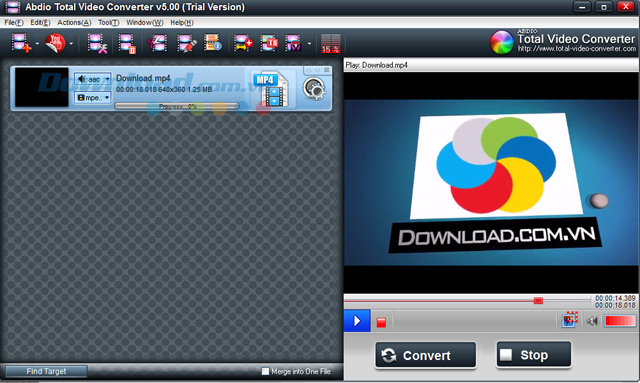Open the edit video pencil tool

tap(187, 43)
